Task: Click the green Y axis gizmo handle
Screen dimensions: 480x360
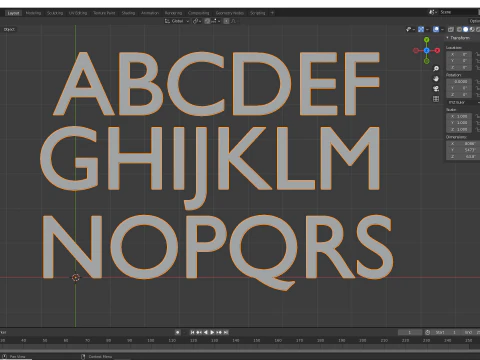Action: 426,40
